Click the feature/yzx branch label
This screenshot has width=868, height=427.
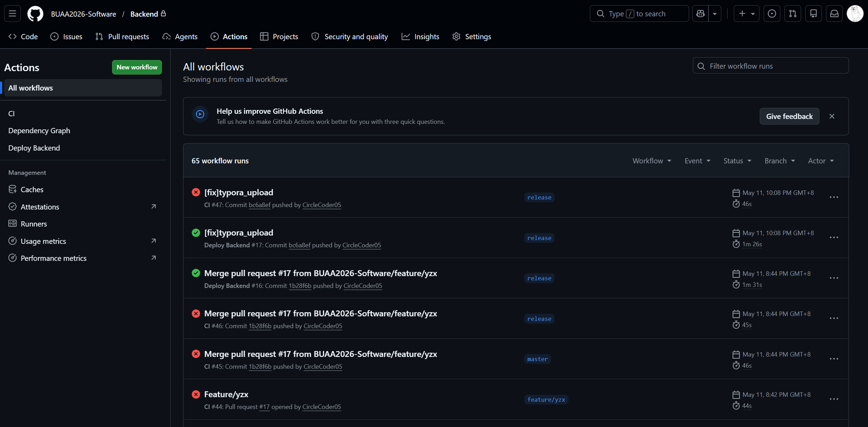pyautogui.click(x=546, y=400)
